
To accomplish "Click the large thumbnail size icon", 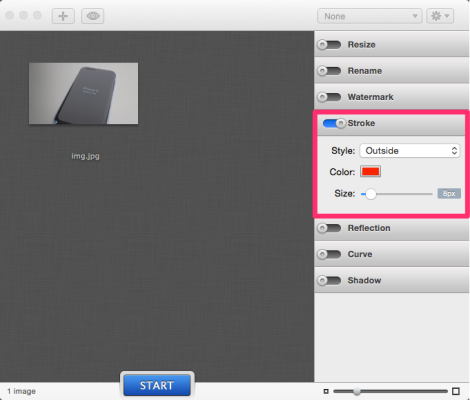I will [x=456, y=391].
